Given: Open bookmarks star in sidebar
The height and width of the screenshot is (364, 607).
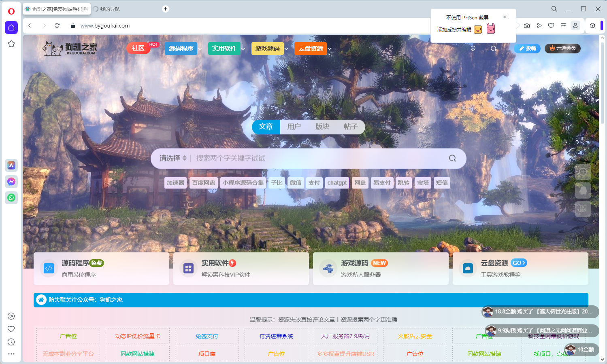Looking at the screenshot, I should [11, 44].
